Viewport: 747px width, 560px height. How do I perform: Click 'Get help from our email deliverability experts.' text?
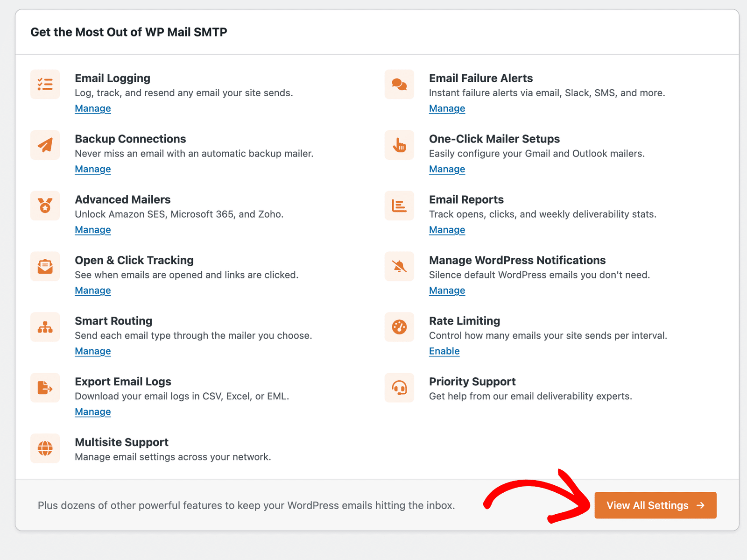530,396
